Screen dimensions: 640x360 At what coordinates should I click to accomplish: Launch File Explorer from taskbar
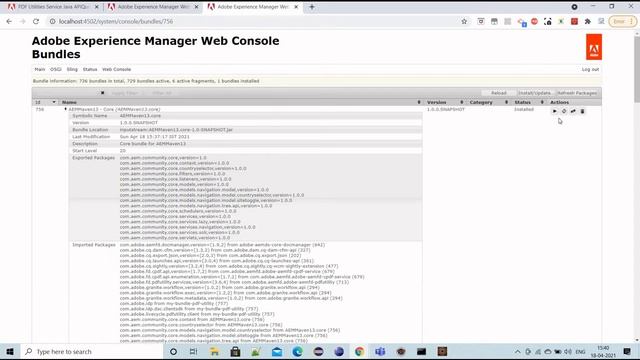pos(214,351)
